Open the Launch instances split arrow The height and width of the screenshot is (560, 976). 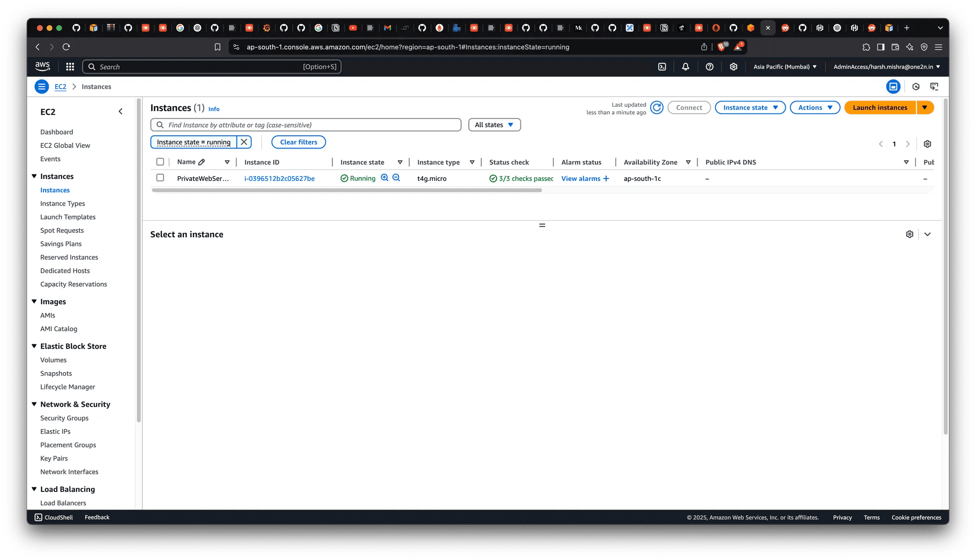tap(925, 108)
